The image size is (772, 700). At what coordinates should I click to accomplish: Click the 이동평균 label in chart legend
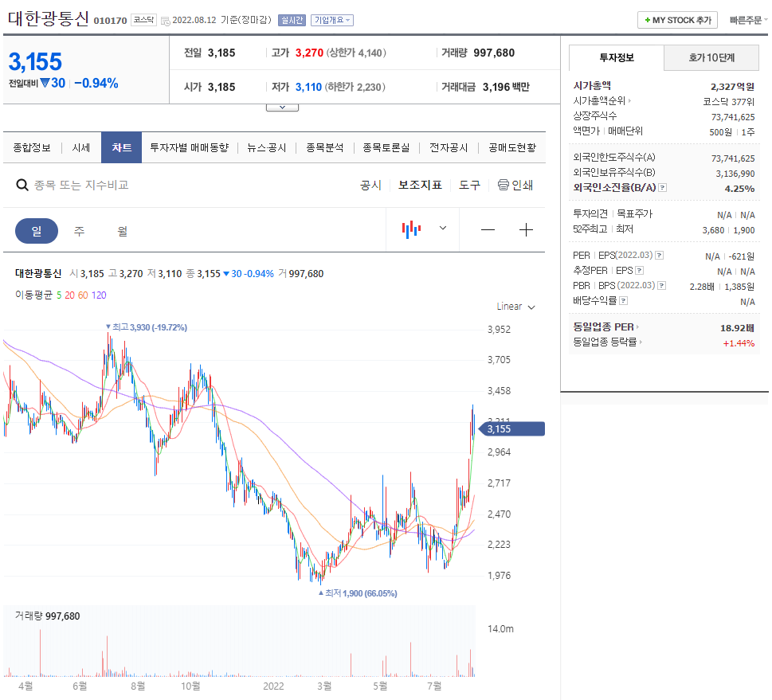coord(33,295)
